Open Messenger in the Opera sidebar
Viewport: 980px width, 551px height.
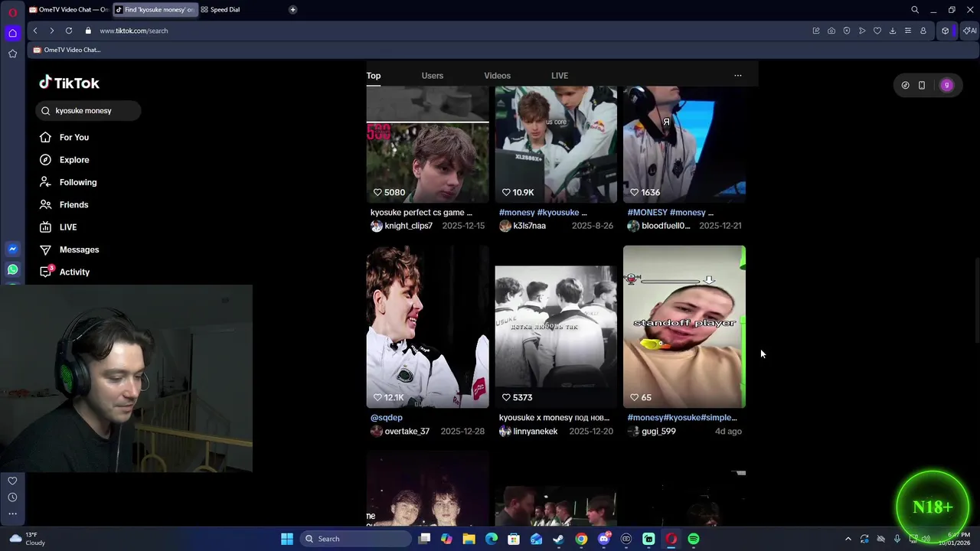[x=12, y=249]
